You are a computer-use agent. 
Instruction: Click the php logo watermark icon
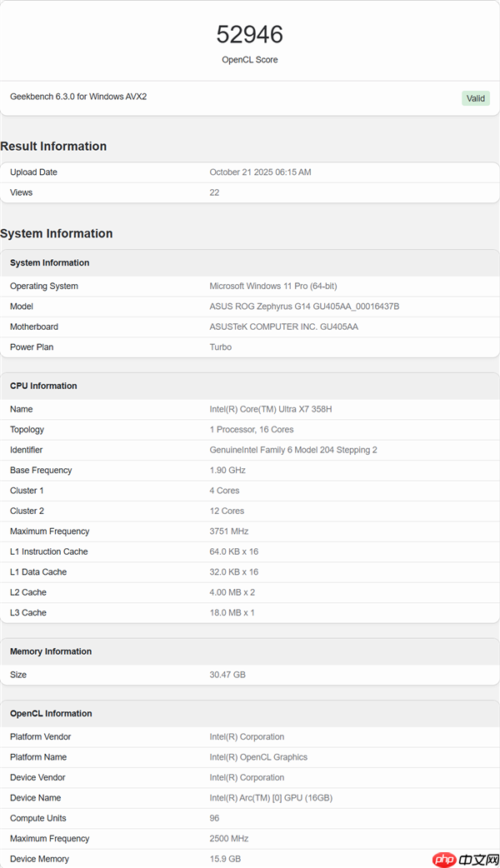(445, 859)
